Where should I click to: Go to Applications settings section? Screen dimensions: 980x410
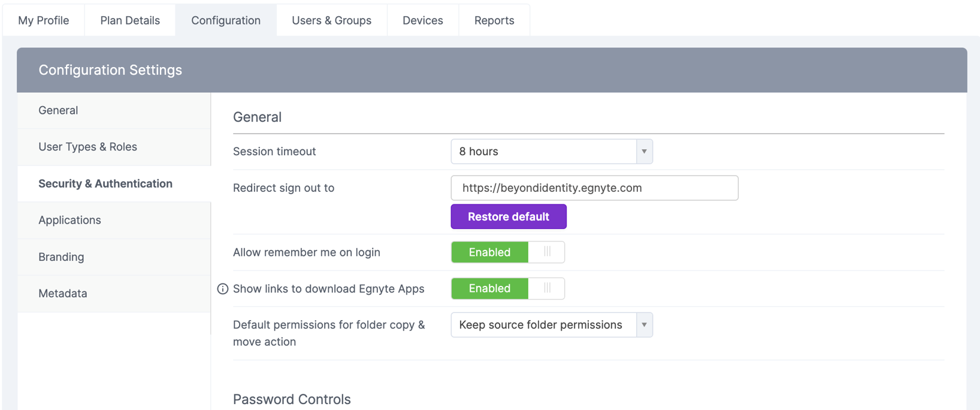pos(69,220)
